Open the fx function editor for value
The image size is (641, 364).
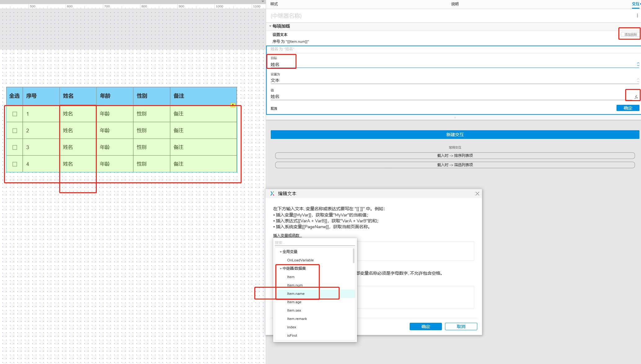(636, 97)
